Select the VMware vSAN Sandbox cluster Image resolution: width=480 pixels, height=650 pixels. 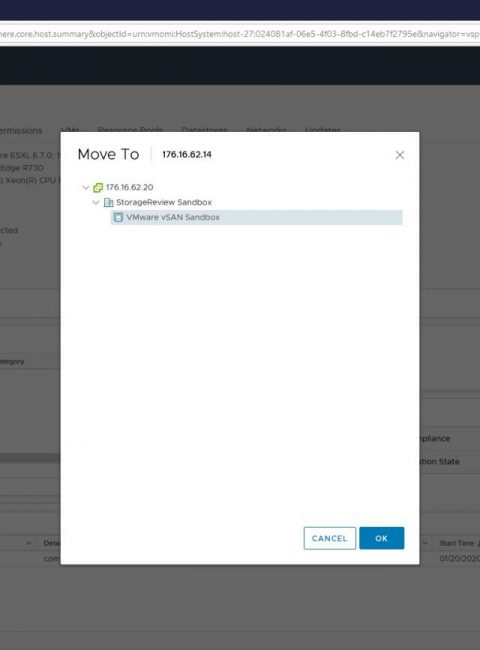[x=257, y=217]
